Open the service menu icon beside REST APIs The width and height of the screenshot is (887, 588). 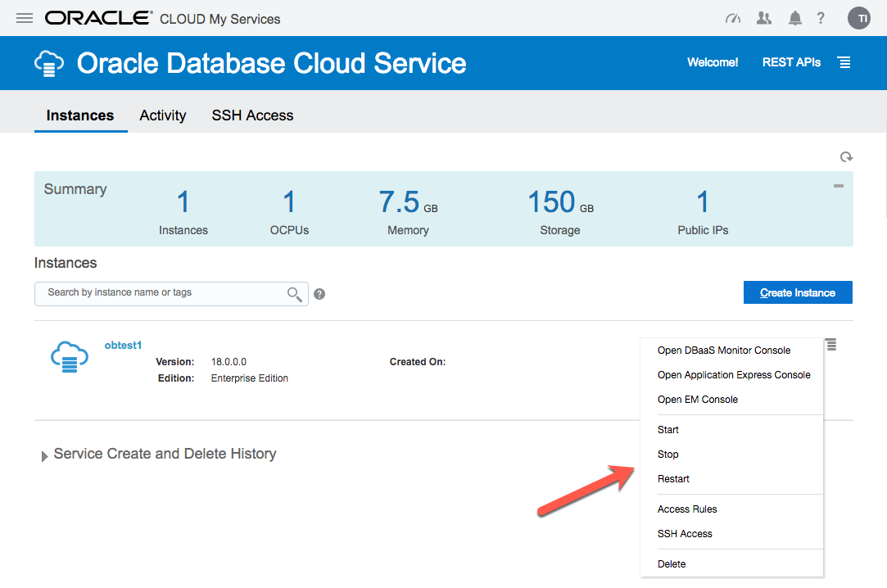click(844, 62)
